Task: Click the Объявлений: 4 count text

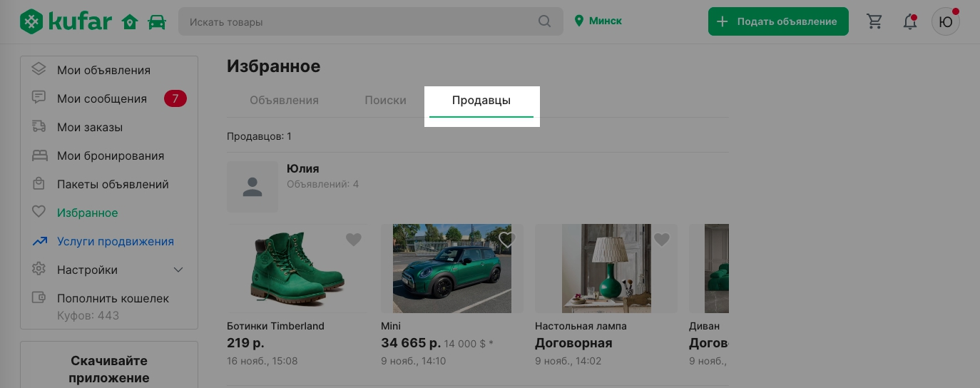Action: pos(322,184)
